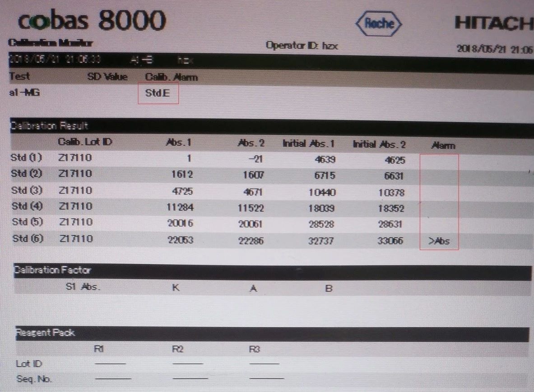The image size is (534, 392).
Task: Select the Calibration Monitor title
Action: (51, 42)
